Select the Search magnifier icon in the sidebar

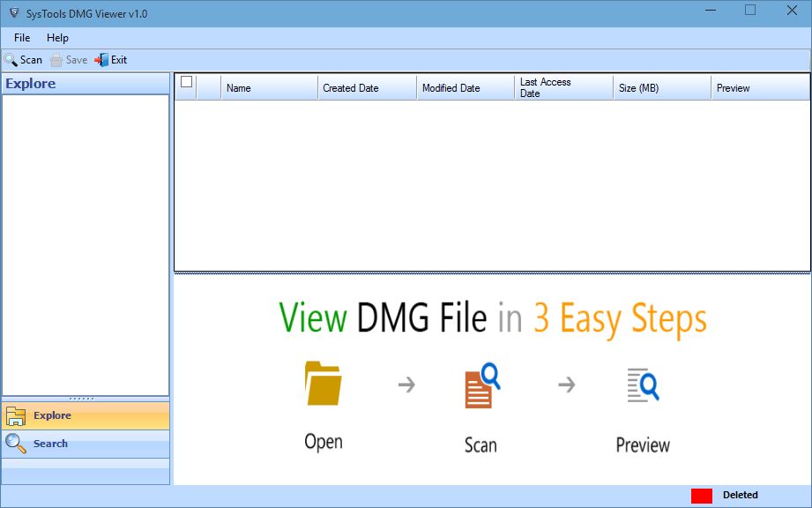[15, 443]
